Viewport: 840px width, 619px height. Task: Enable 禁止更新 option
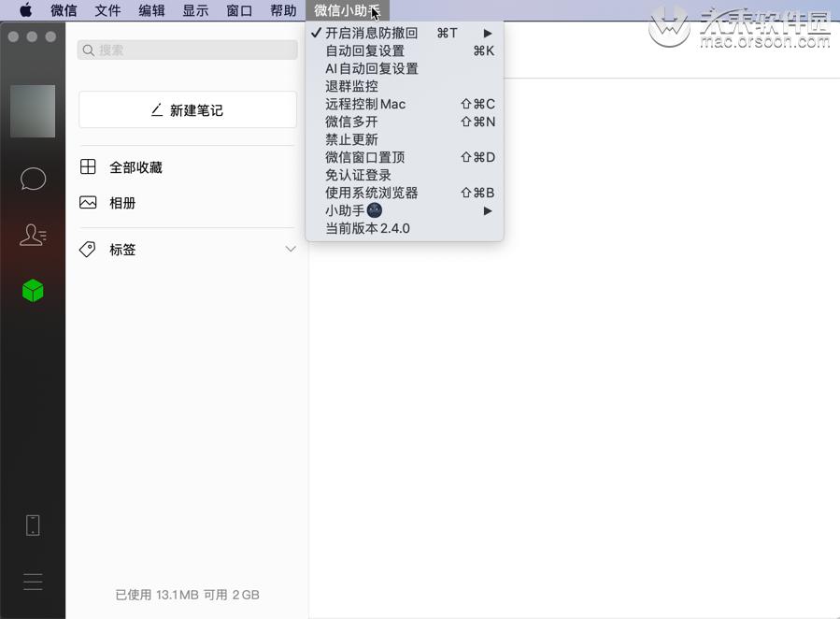point(350,139)
